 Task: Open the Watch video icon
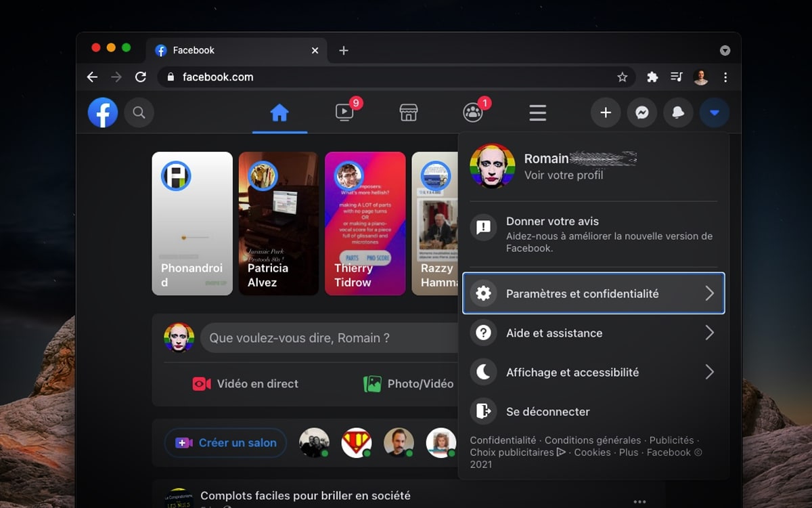point(344,112)
